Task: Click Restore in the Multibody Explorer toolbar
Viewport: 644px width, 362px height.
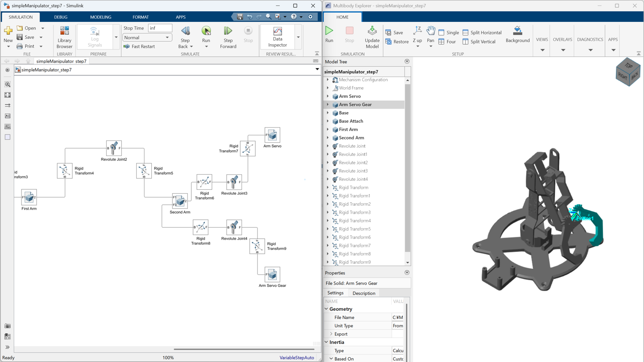Action: pyautogui.click(x=397, y=42)
